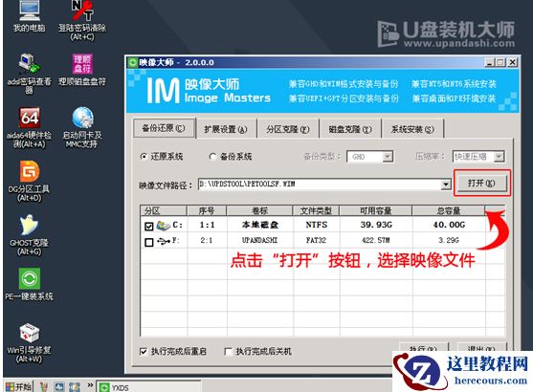Expand the quick launch overflow chevron
533x392 pixels.
90,385
